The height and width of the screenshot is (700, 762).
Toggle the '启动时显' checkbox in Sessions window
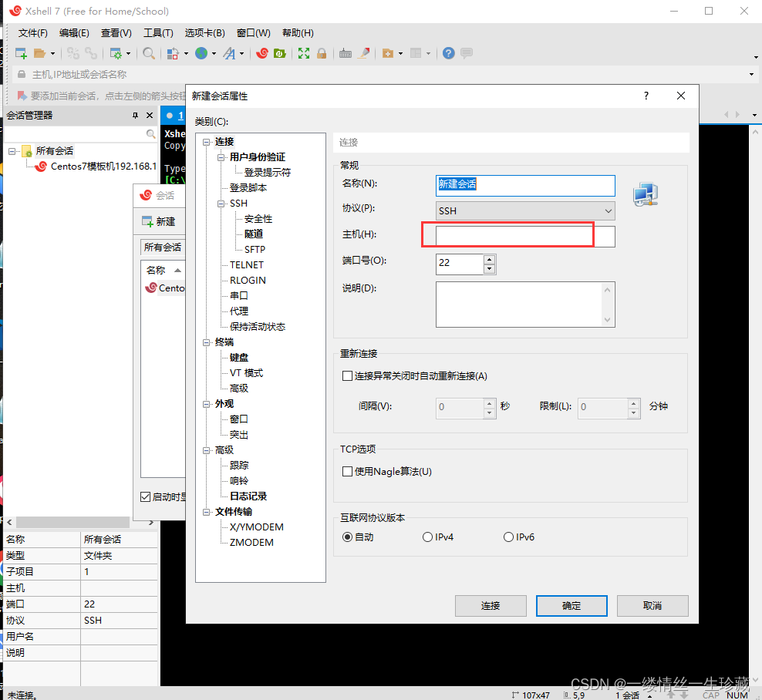pos(145,496)
